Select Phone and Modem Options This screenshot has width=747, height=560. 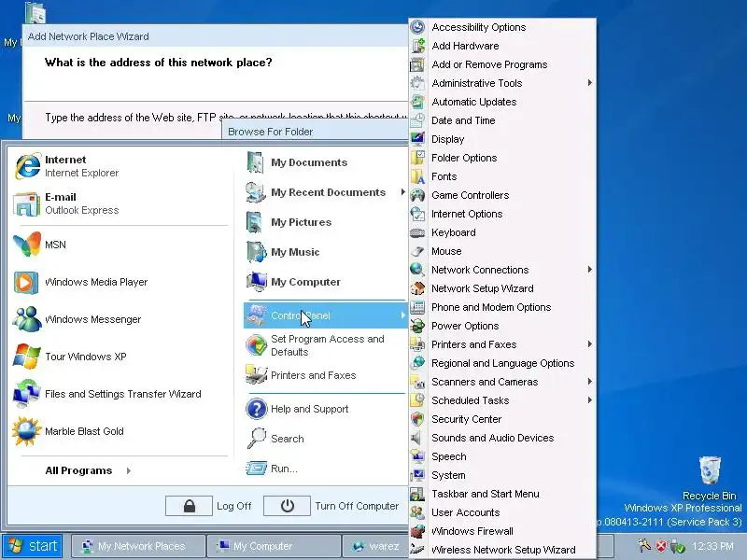pyautogui.click(x=502, y=307)
